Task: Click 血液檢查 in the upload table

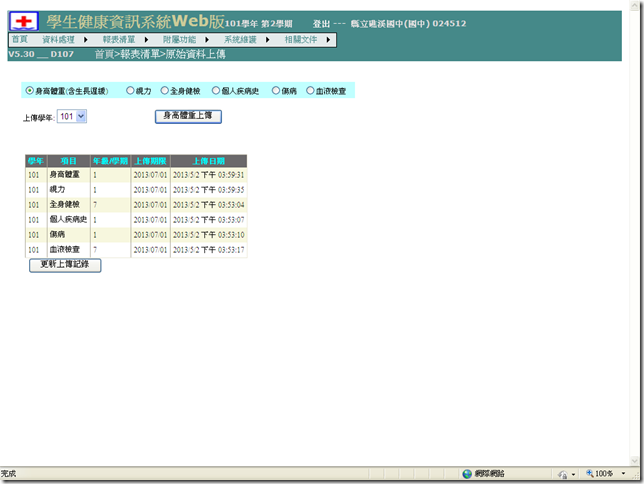Action: click(64, 249)
